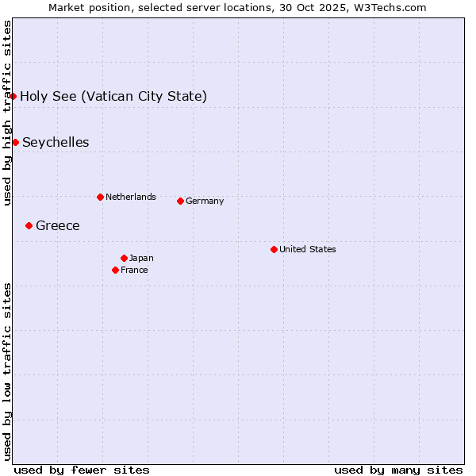Click the "Japan" label text
Screen dimensions: 476x476
141,259
